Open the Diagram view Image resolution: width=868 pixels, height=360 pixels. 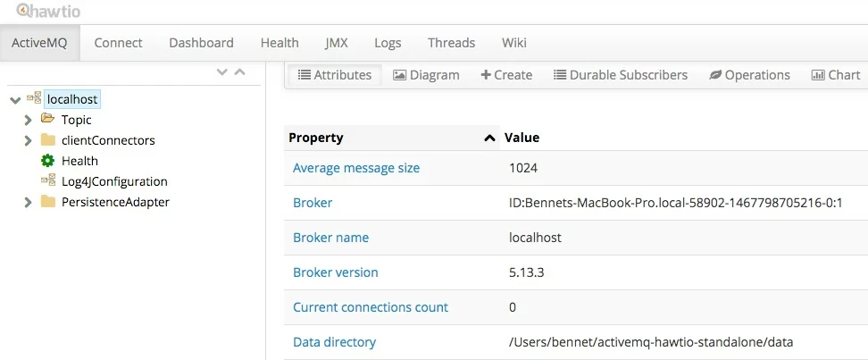click(426, 75)
